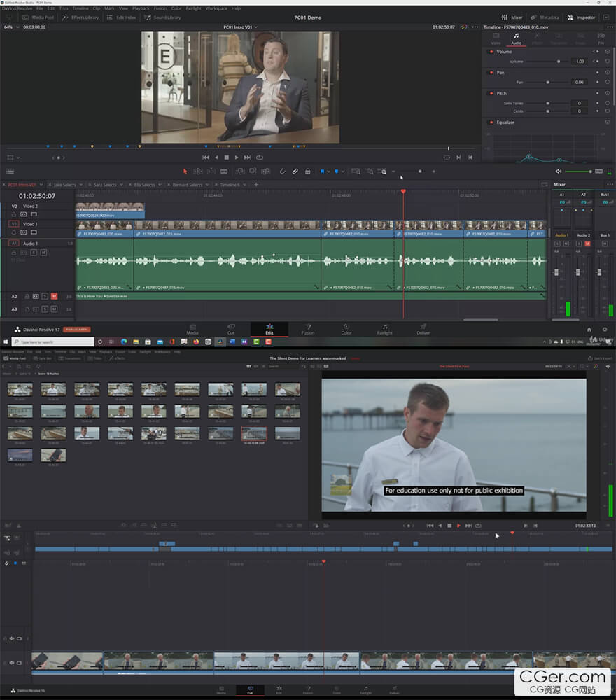The image size is (616, 700).
Task: Open project manager home icon
Action: click(589, 330)
